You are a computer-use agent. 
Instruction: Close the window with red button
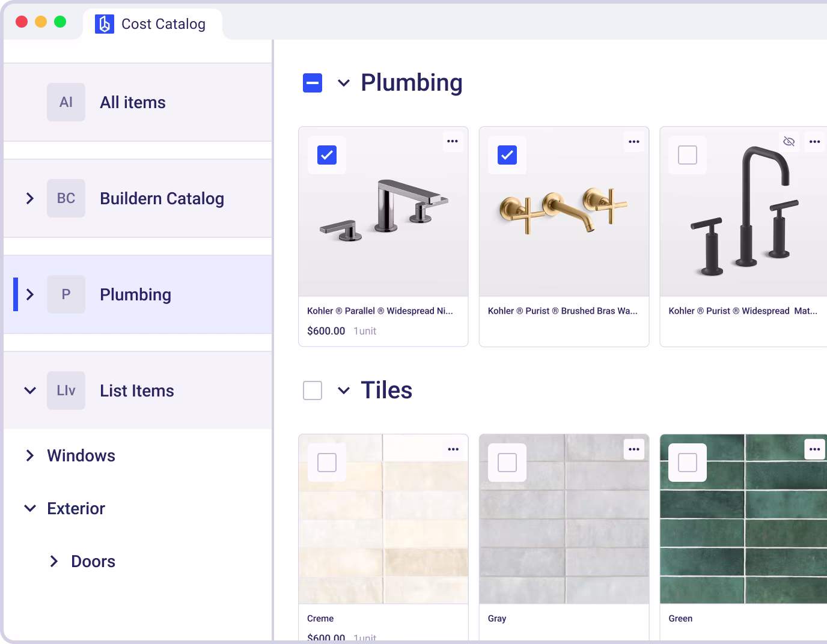pos(22,22)
